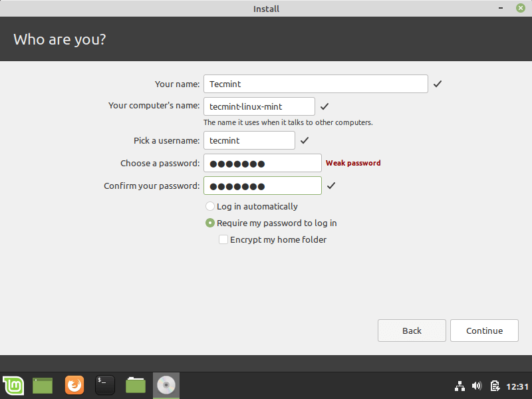
Task: Open the Linux Mint menu
Action: (13, 385)
